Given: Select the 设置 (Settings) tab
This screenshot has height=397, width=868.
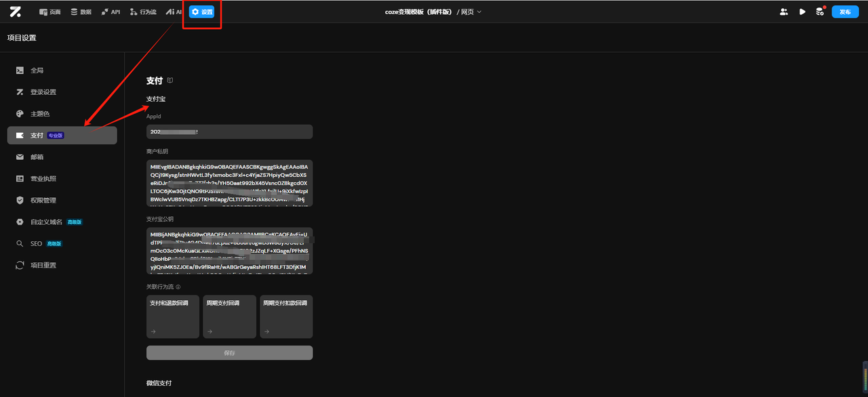Looking at the screenshot, I should pyautogui.click(x=202, y=12).
